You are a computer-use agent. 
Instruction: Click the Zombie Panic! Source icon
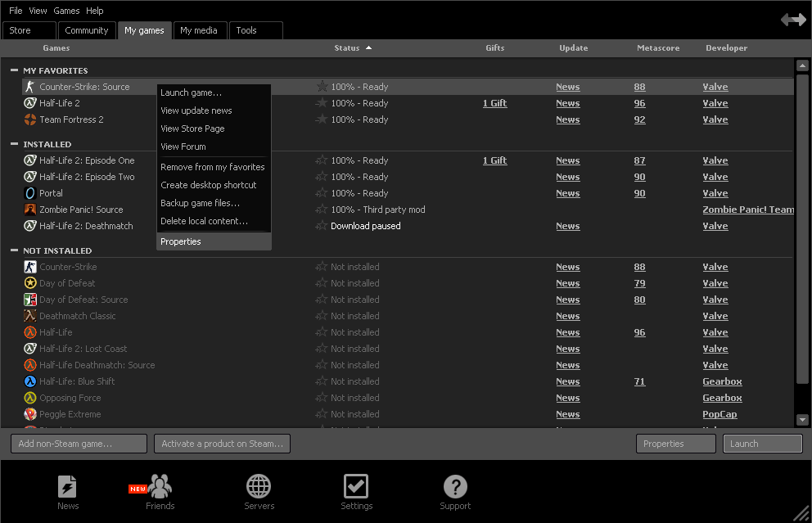click(30, 210)
